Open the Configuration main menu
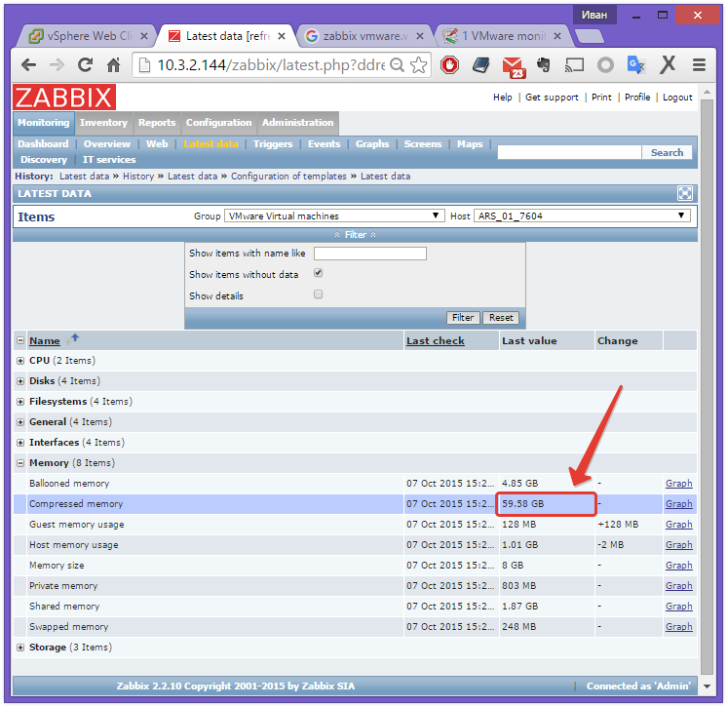 point(218,123)
